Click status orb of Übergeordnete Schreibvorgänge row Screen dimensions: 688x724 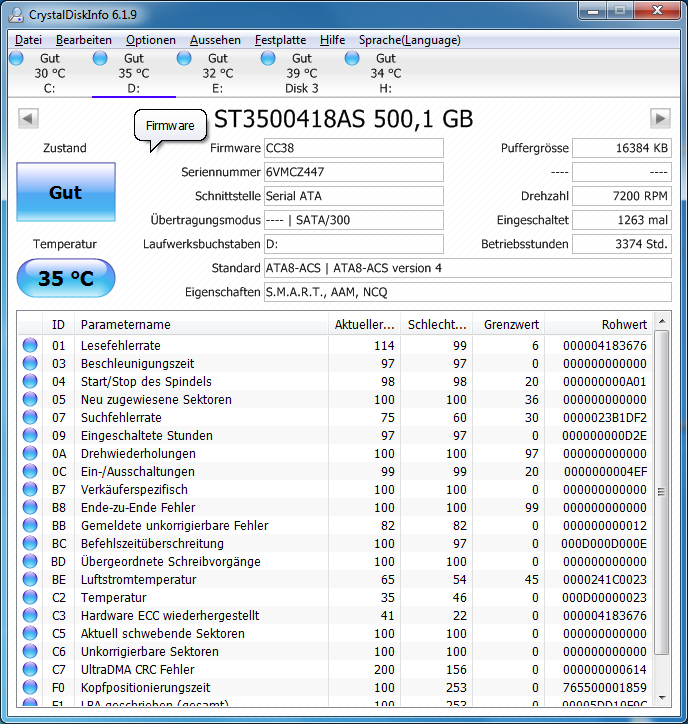[30, 561]
